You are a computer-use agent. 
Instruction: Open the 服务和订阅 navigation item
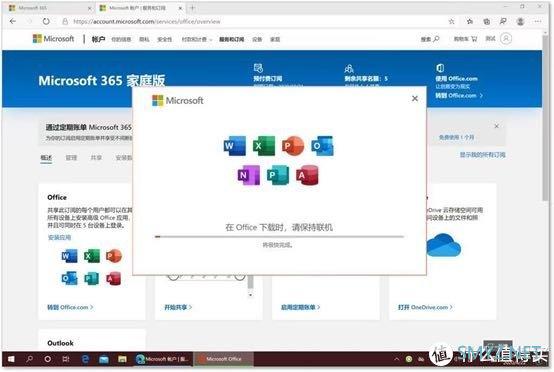(231, 40)
